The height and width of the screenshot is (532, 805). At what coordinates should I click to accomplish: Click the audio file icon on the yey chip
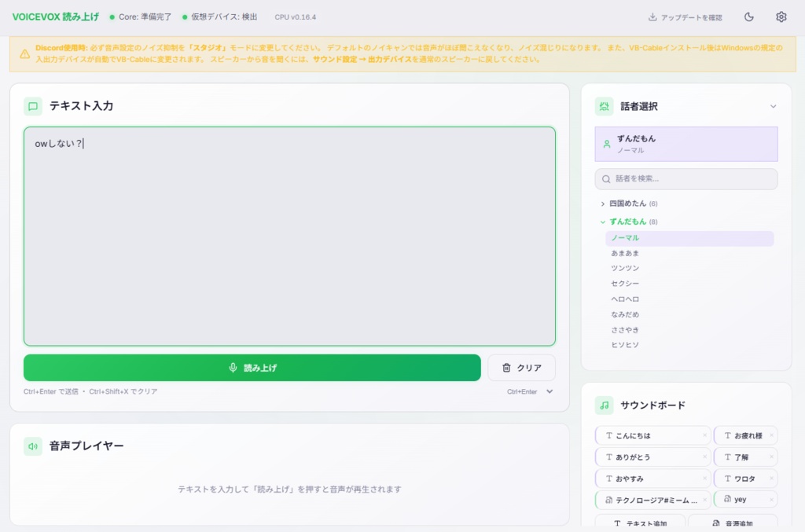(x=728, y=499)
